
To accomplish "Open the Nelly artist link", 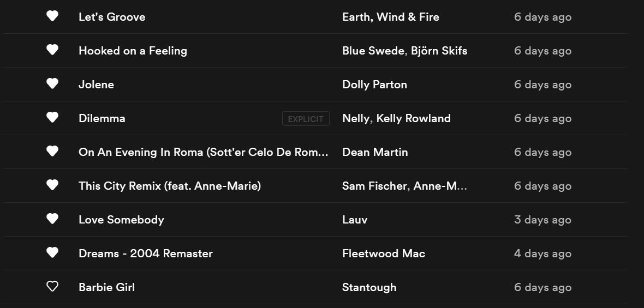I will click(355, 118).
